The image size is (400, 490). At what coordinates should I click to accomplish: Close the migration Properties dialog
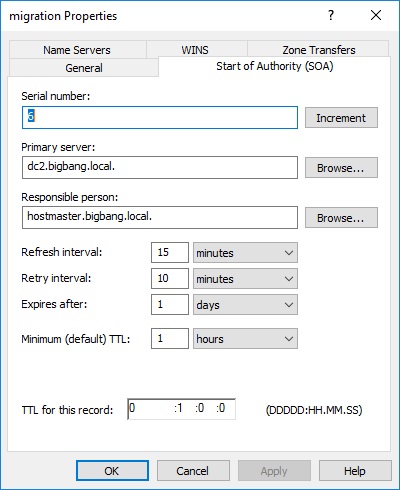(x=376, y=15)
